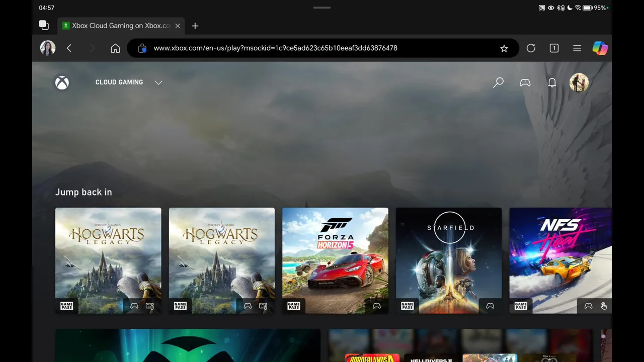Click the browser forward arrow

(92, 48)
